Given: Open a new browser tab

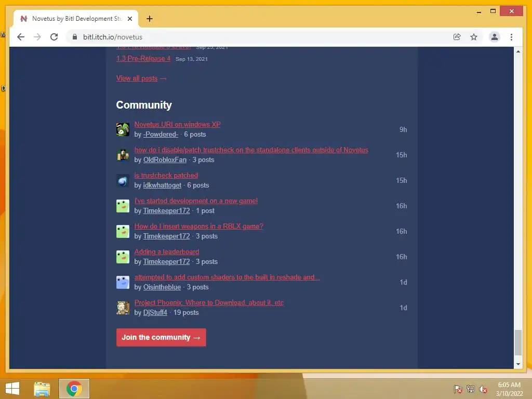Looking at the screenshot, I should (149, 19).
